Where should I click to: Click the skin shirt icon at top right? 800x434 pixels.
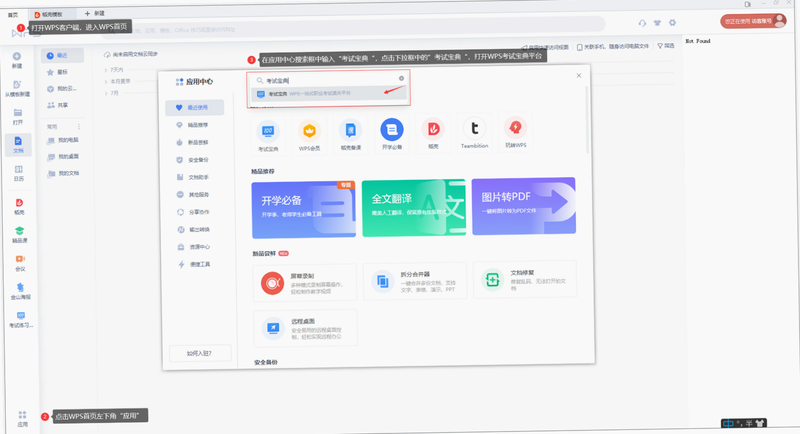657,23
